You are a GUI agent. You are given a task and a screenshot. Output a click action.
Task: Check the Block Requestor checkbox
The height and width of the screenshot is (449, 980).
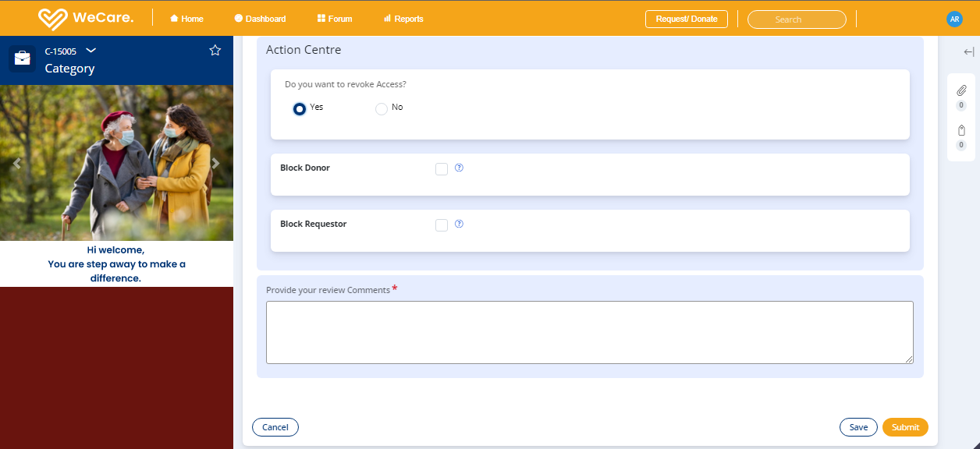[442, 225]
